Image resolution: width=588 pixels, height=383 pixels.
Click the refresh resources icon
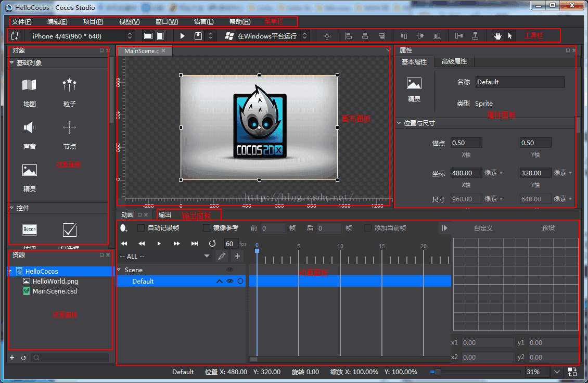[23, 358]
